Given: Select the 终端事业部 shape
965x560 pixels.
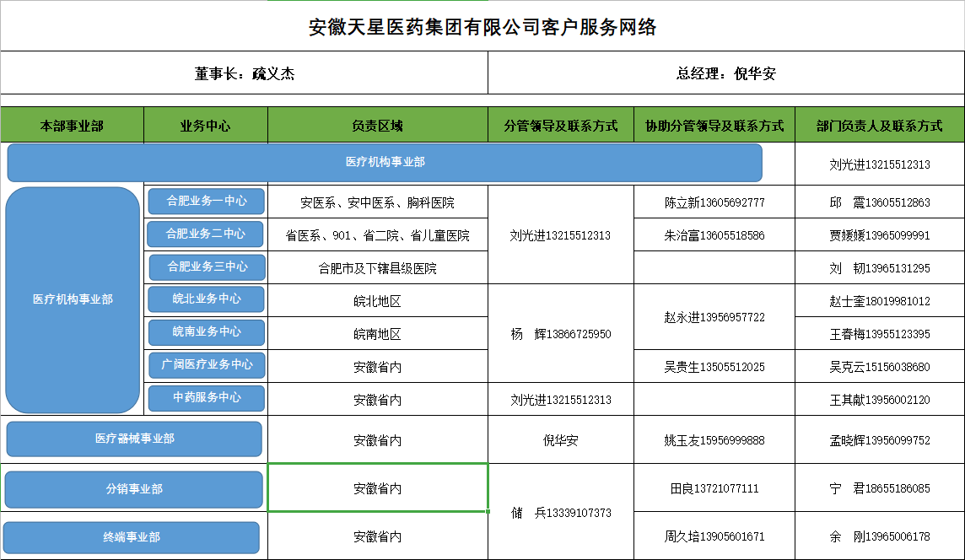Looking at the screenshot, I should 131,537.
